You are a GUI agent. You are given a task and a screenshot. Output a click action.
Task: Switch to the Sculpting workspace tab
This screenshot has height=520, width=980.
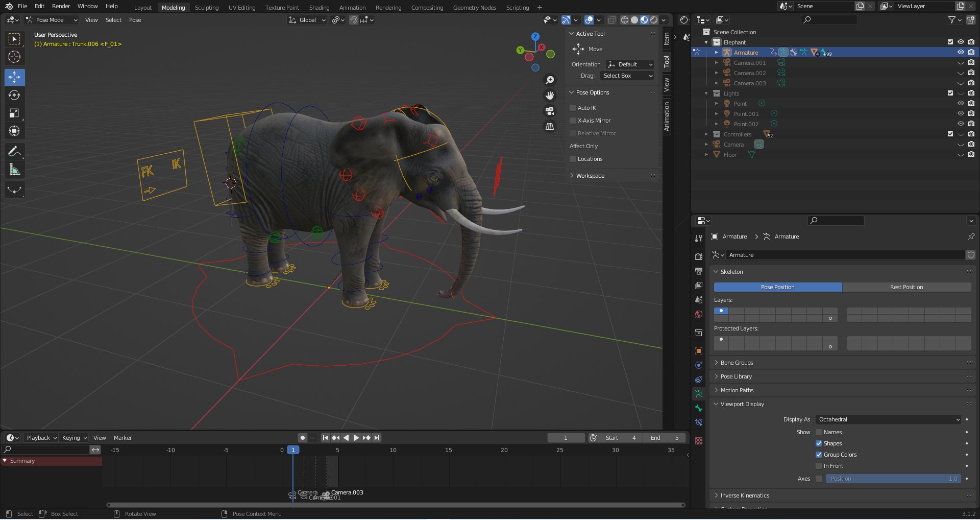[x=207, y=8]
